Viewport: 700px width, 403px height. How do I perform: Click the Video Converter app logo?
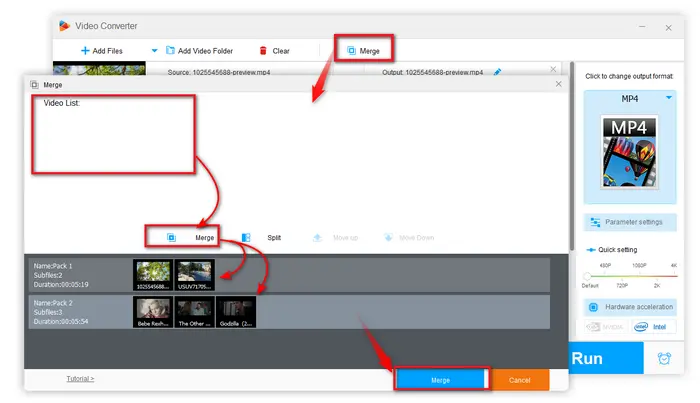pyautogui.click(x=64, y=26)
